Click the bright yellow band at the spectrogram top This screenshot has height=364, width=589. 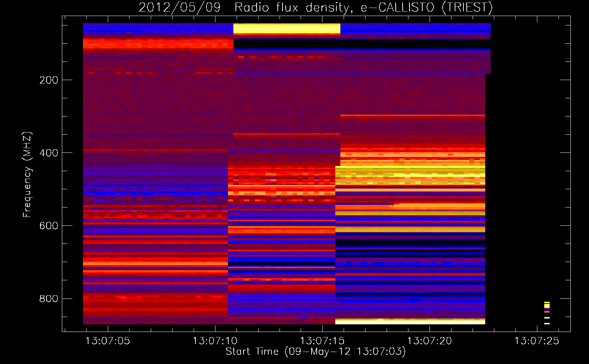coord(287,29)
